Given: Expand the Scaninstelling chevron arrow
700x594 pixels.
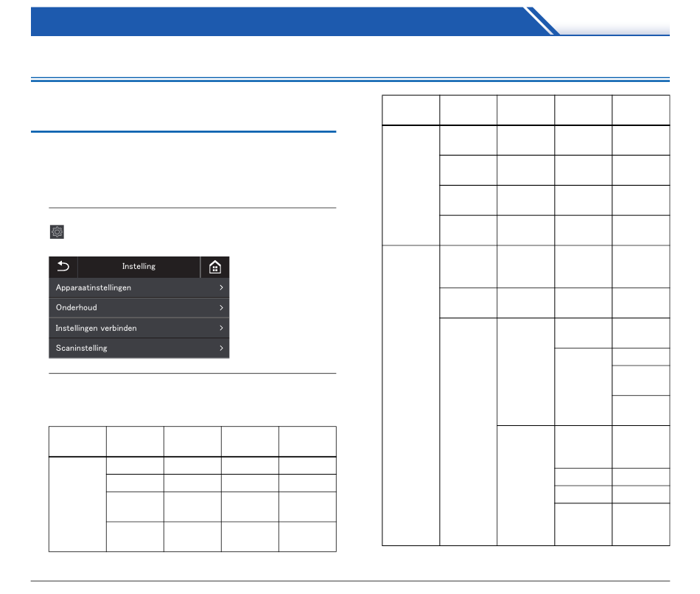Looking at the screenshot, I should click(221, 348).
